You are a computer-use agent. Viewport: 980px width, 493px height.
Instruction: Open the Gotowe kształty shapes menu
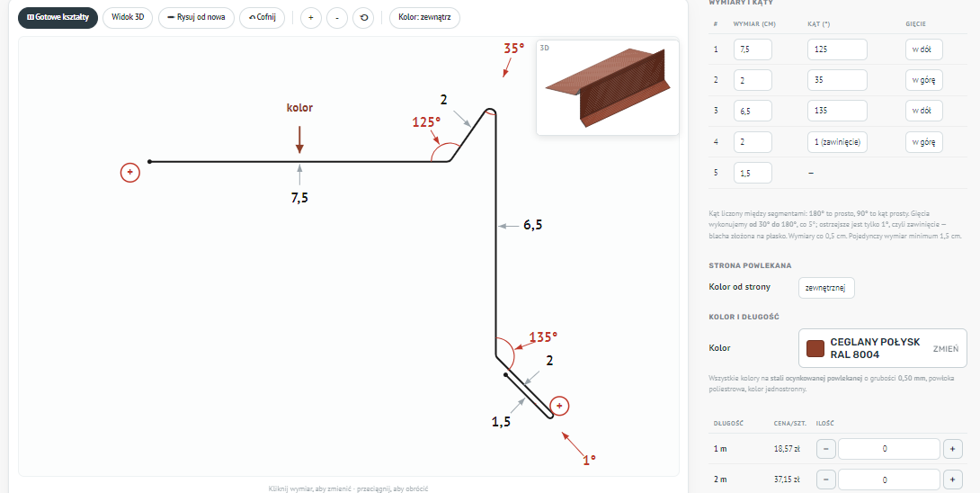click(58, 17)
